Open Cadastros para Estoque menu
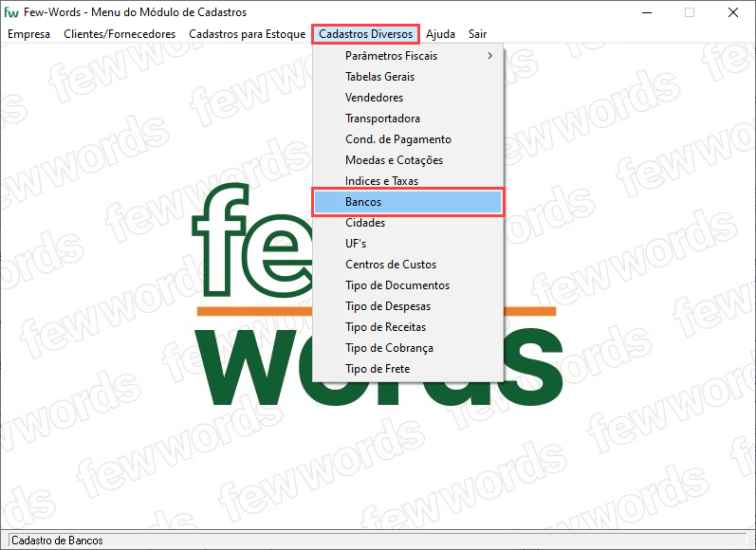 pos(247,34)
